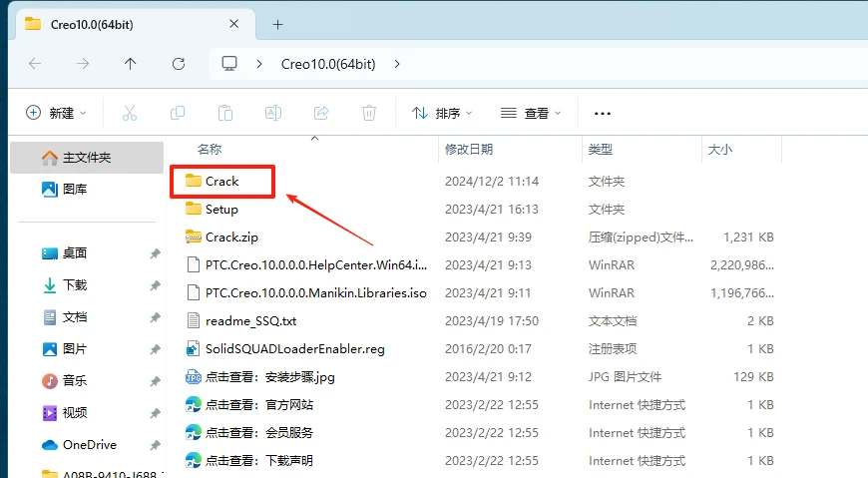
Task: Click the pin icon next to 音乐
Action: pyautogui.click(x=155, y=381)
